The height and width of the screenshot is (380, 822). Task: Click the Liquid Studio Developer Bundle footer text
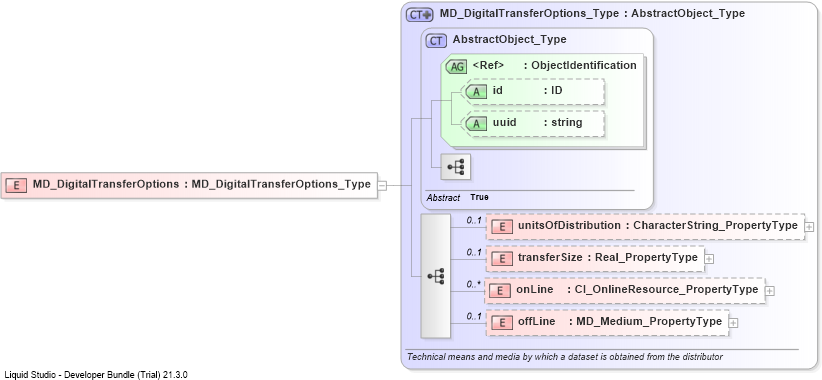pyautogui.click(x=96, y=375)
